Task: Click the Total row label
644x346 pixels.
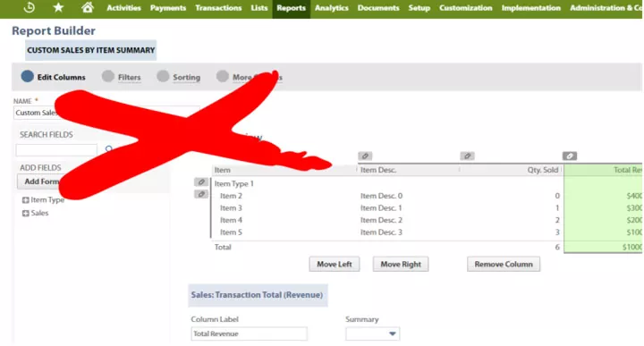Action: click(223, 247)
